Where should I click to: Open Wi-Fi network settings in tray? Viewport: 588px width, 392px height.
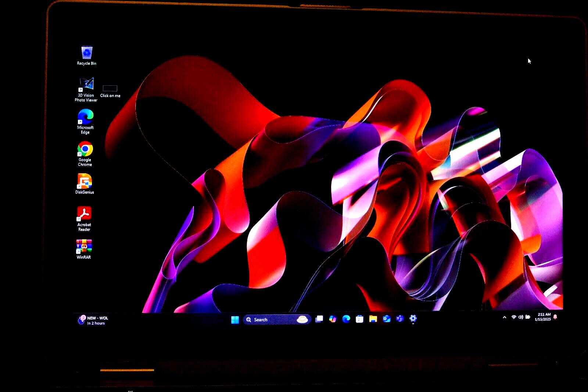pos(514,317)
